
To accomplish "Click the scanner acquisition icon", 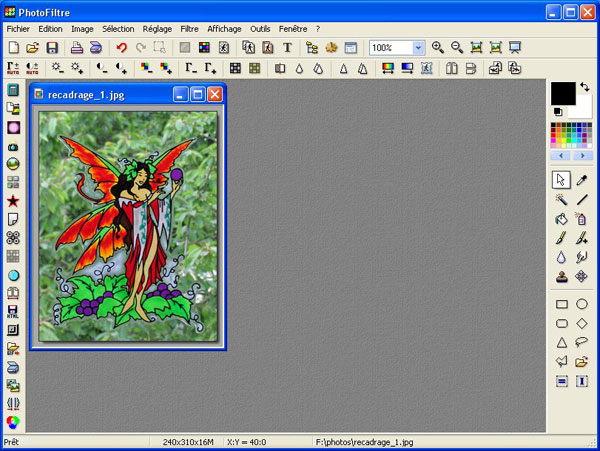I will click(x=96, y=47).
